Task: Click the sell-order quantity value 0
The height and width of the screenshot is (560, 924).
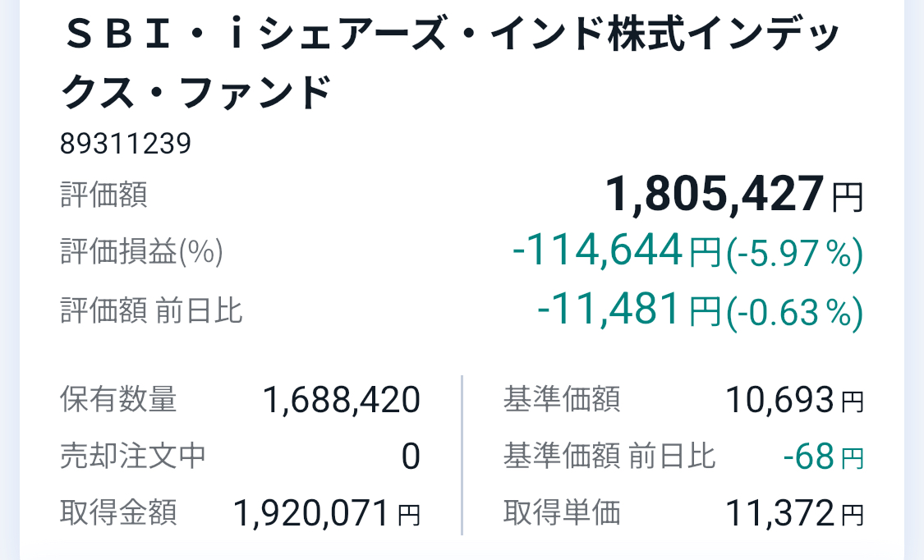Action: click(411, 457)
